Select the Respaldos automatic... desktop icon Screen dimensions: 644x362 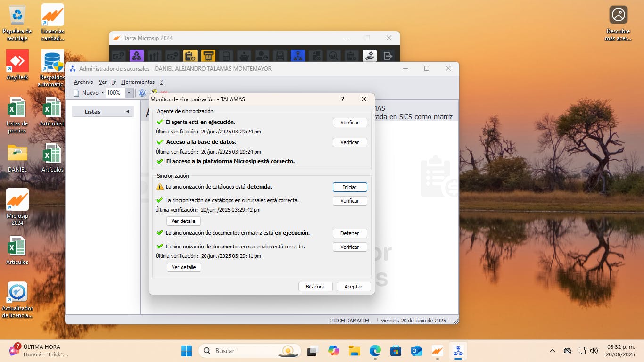tap(53, 69)
